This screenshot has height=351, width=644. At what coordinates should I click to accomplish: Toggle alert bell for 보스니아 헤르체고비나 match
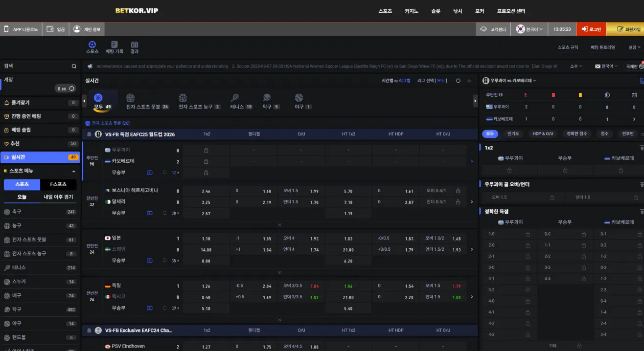tap(165, 213)
